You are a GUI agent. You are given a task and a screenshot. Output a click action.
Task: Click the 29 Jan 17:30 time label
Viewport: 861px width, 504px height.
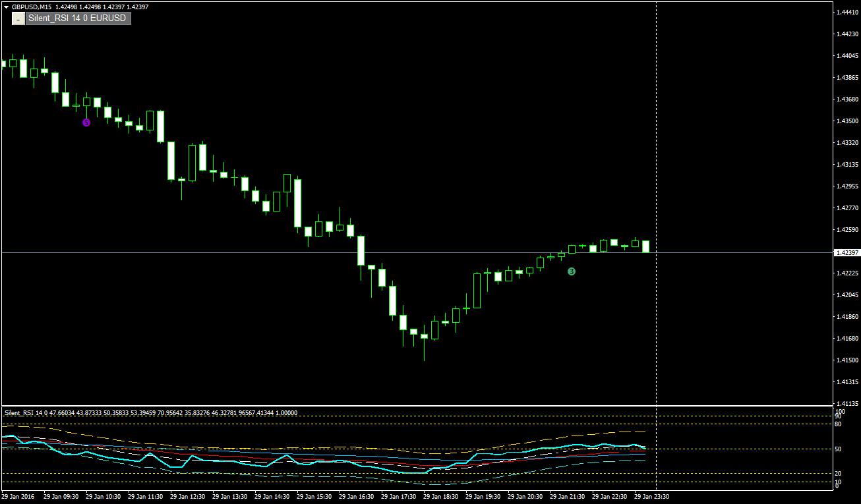[x=398, y=497]
